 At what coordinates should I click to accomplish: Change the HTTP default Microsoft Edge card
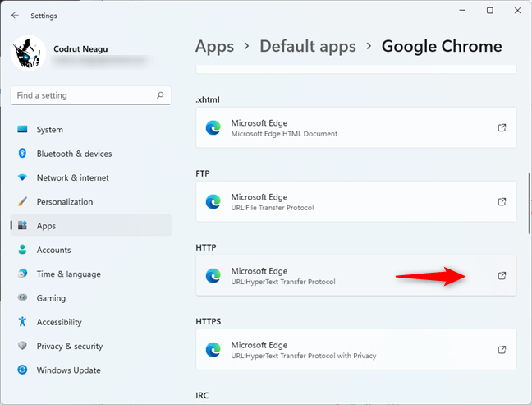356,276
